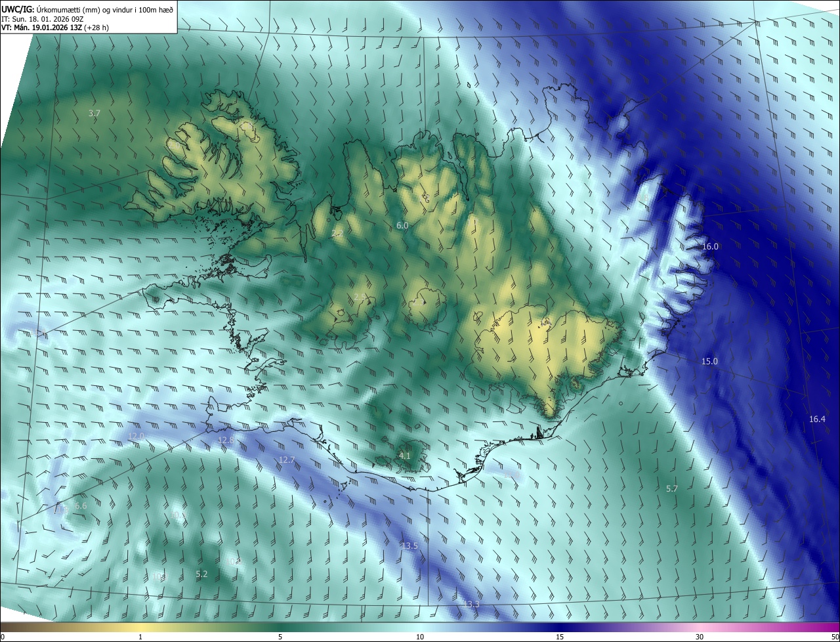Click the legend tick labeled 0
Viewport: 840px width, 642px height.
3,637
